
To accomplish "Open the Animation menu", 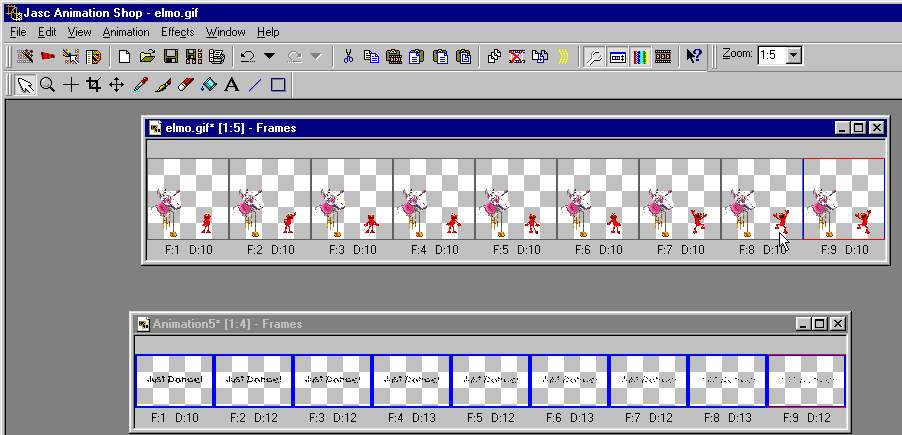I will coord(126,32).
